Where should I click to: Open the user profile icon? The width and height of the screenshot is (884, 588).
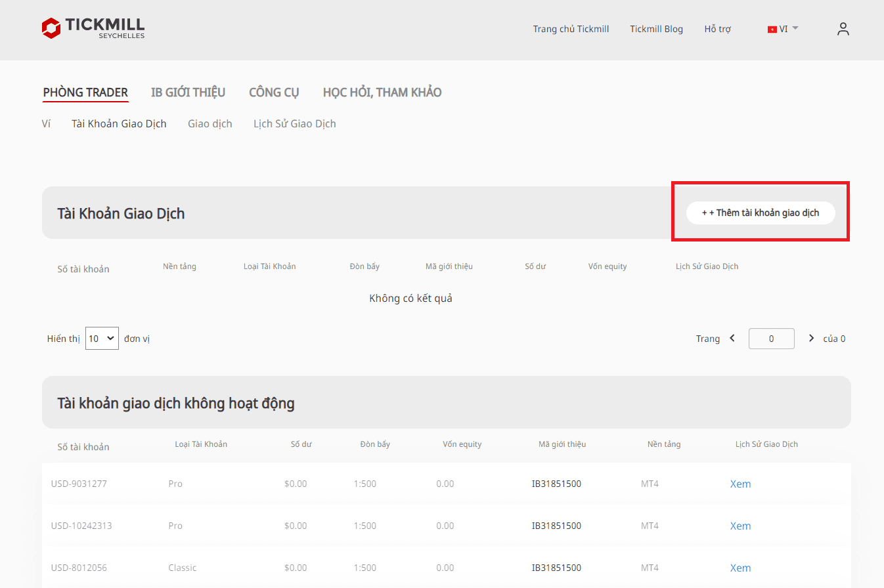(843, 29)
